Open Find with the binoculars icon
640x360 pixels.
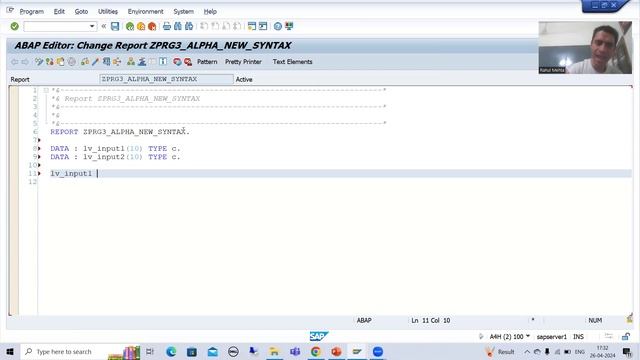(x=178, y=26)
